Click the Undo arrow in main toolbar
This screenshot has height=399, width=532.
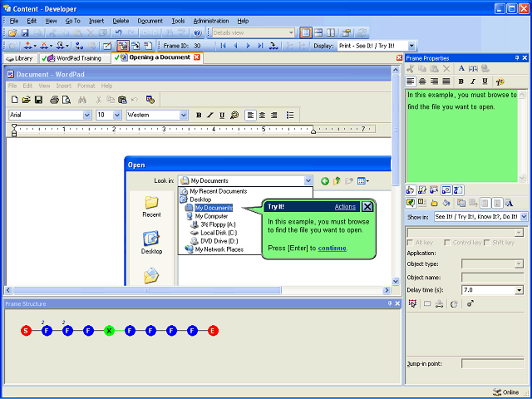tap(118, 33)
